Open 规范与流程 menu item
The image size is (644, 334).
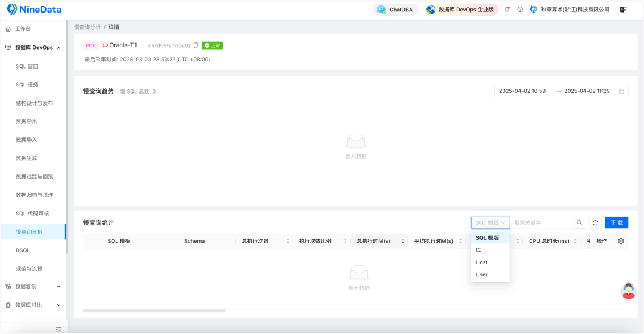click(29, 268)
